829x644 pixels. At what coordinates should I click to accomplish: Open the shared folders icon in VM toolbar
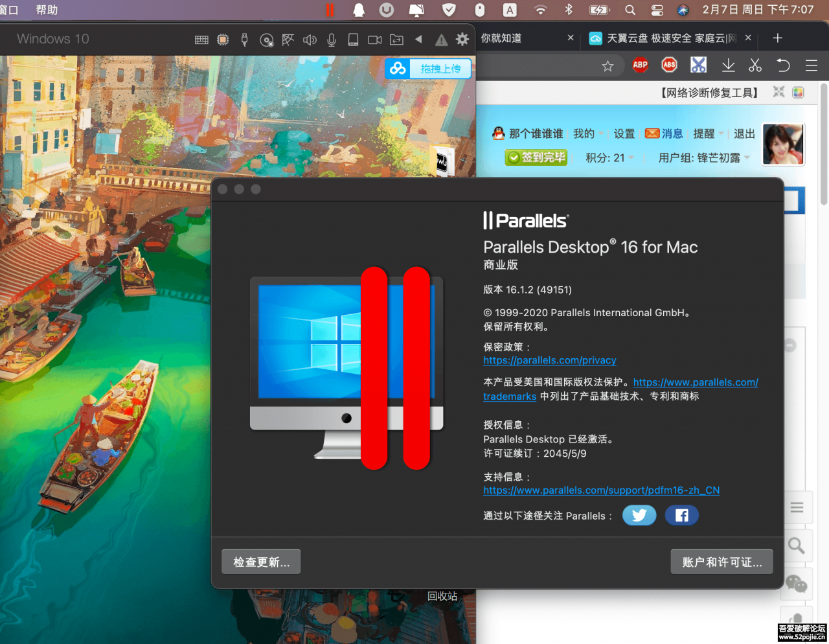(396, 40)
